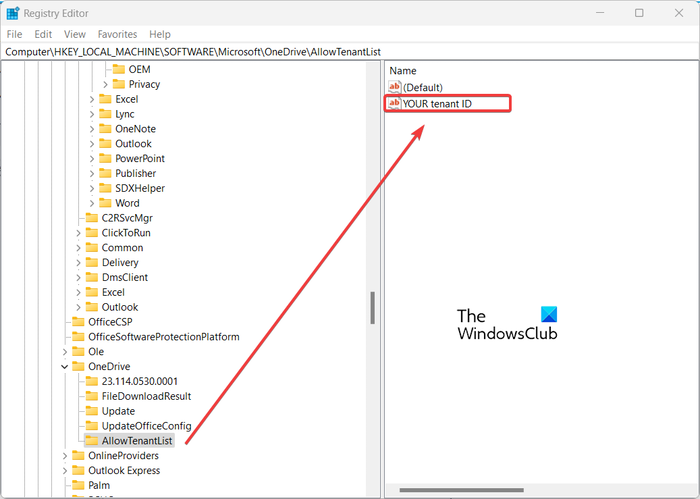Expand the Outlook Express key
The image size is (700, 499).
[x=65, y=470]
